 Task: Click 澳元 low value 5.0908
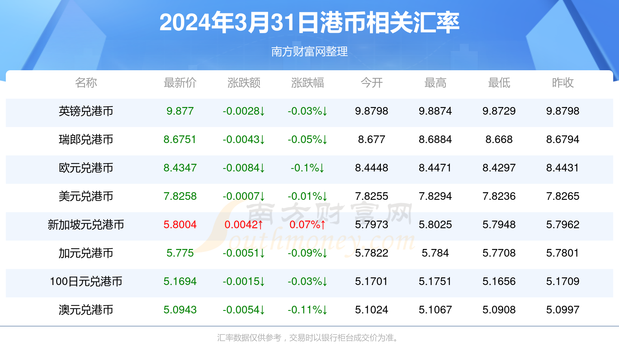pos(499,310)
